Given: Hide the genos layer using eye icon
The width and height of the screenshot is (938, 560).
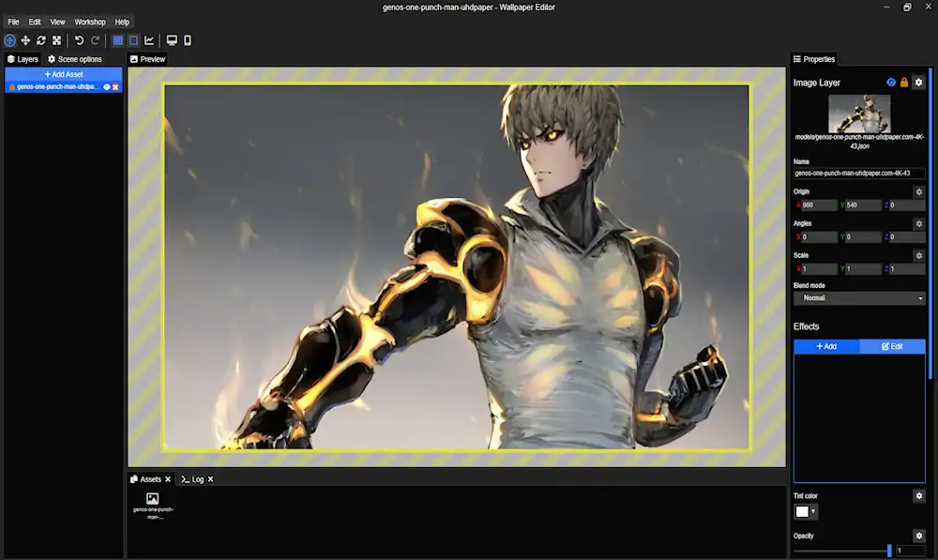Looking at the screenshot, I should 107,86.
